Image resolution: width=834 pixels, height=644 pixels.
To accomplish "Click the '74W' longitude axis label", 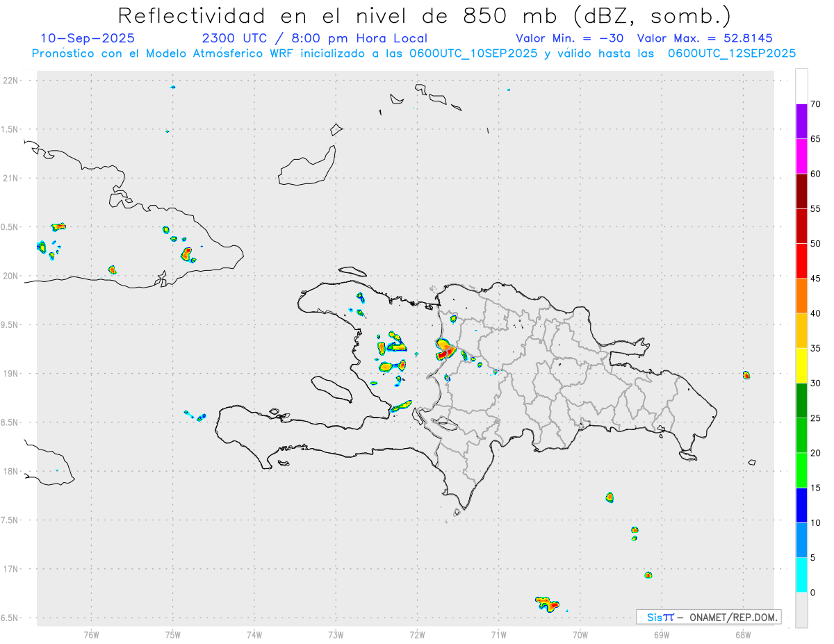I will (x=254, y=634).
